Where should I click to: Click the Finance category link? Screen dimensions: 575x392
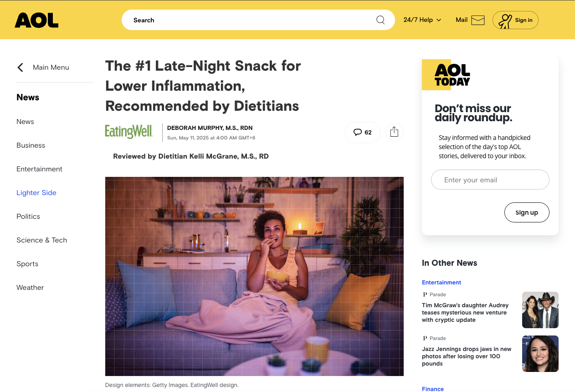pos(433,389)
